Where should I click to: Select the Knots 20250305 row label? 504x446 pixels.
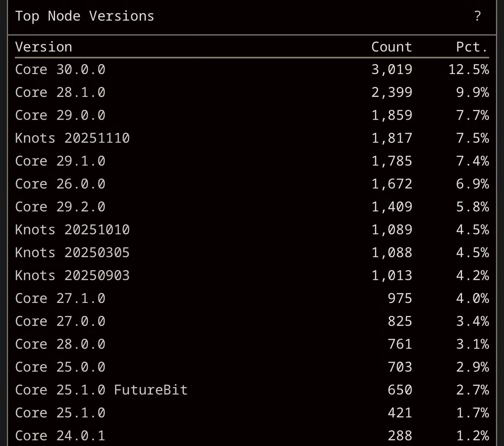point(72,253)
